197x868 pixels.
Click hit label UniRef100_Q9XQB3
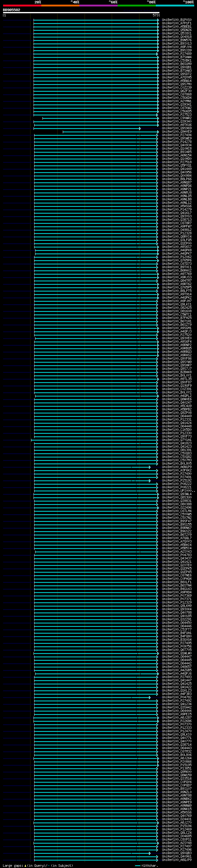(176, 853)
